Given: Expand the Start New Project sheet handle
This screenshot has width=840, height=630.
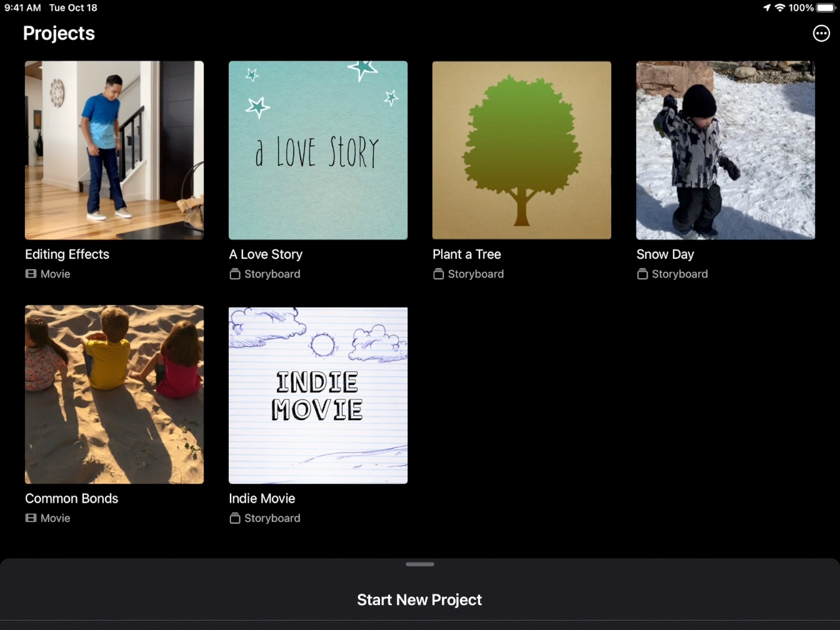Looking at the screenshot, I should pyautogui.click(x=419, y=564).
